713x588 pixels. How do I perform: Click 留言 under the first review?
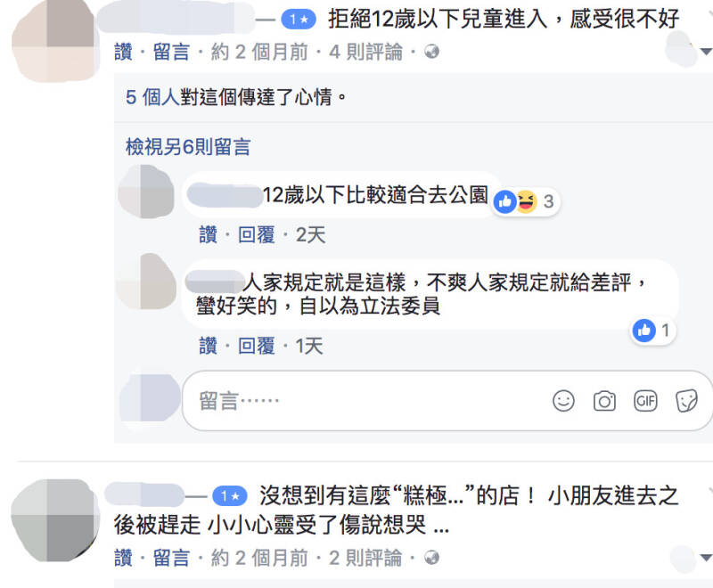click(171, 52)
